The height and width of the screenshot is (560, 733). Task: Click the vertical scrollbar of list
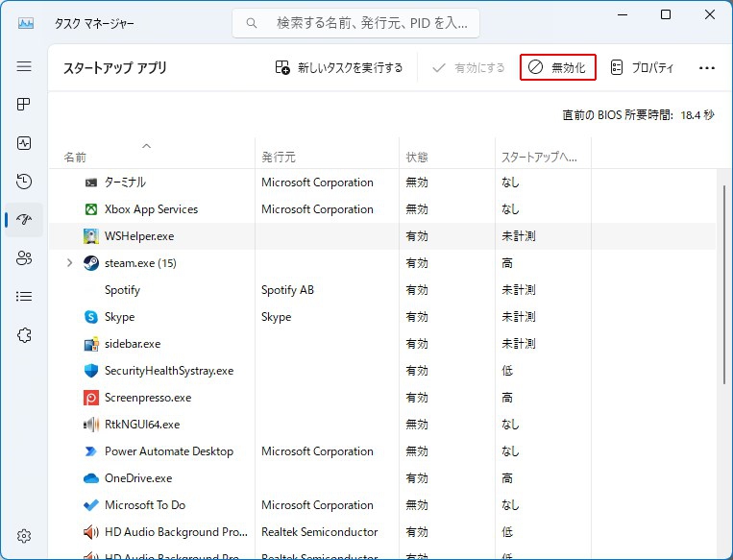pos(722,288)
